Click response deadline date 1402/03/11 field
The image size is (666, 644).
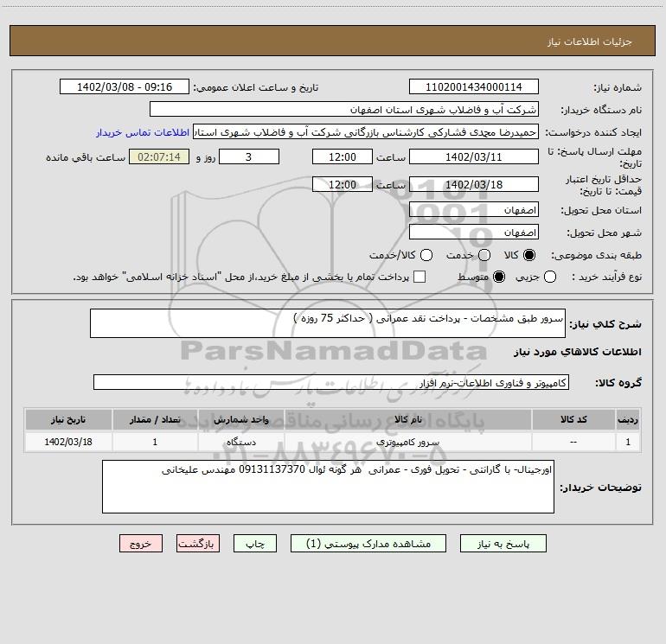(x=474, y=156)
